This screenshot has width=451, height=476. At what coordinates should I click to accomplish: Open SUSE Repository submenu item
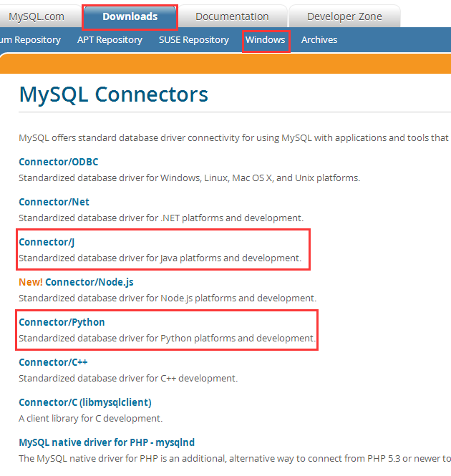pos(194,40)
